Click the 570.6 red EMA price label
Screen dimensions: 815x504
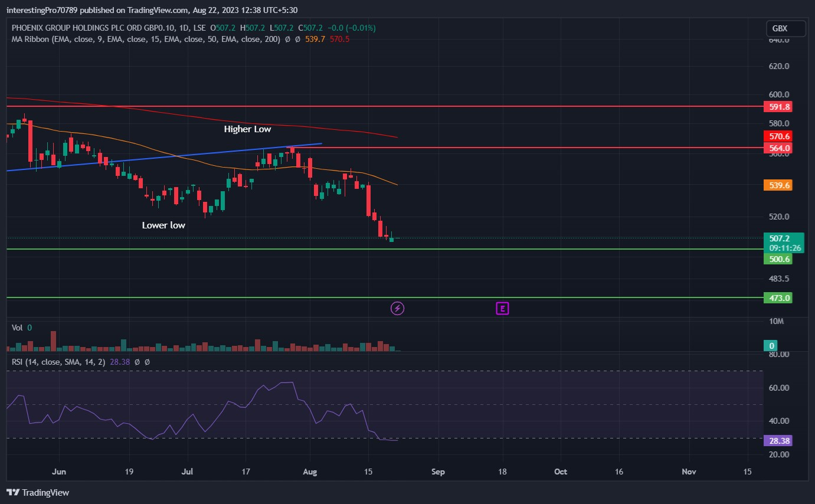(x=778, y=136)
